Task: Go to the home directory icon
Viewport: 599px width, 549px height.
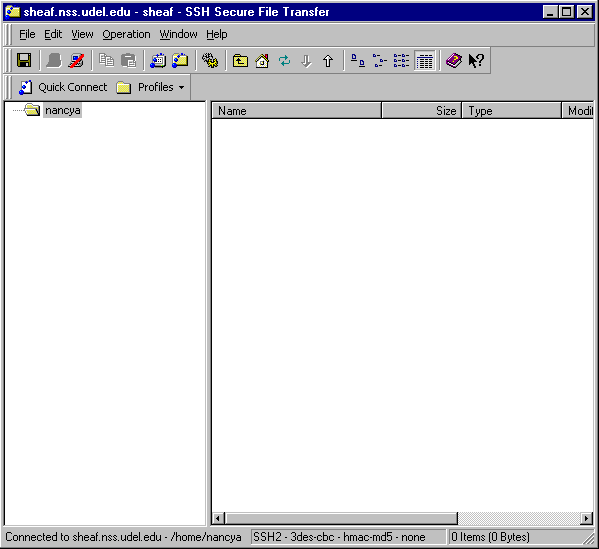Action: click(x=262, y=60)
